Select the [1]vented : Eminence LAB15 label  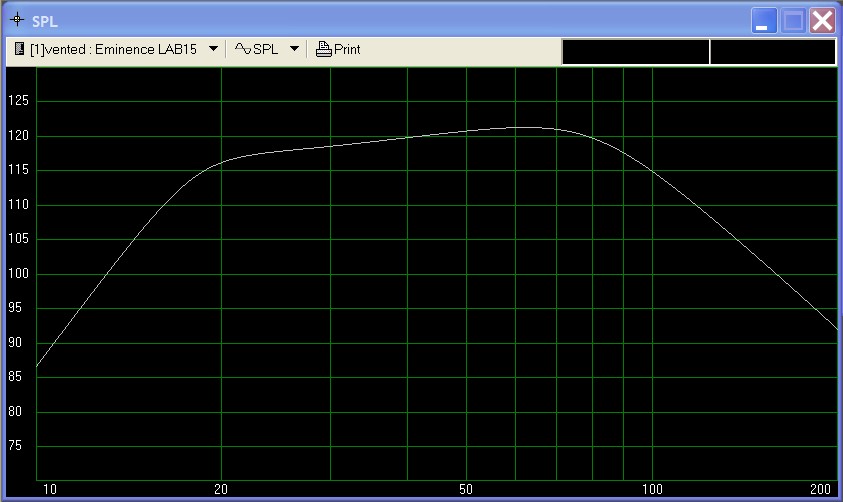coord(113,49)
